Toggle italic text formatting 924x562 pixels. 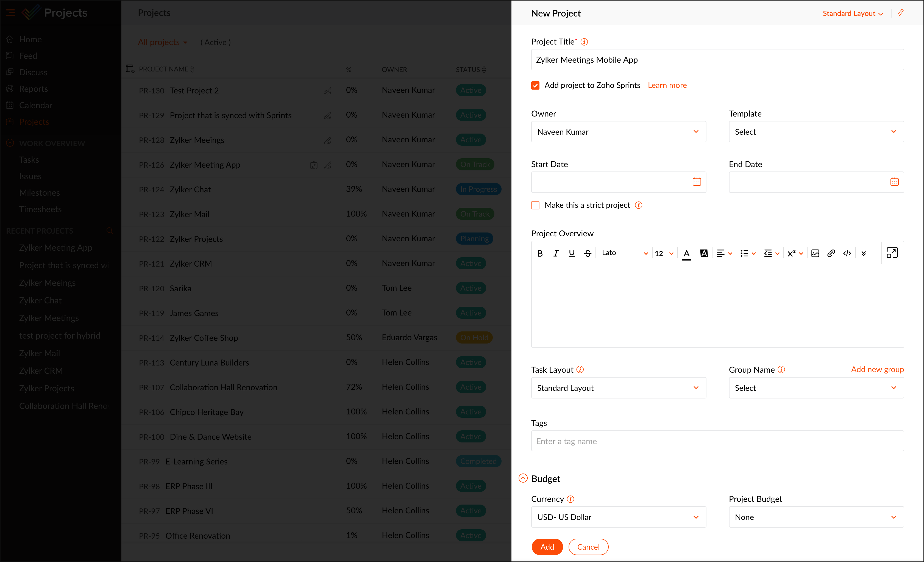pyautogui.click(x=556, y=253)
